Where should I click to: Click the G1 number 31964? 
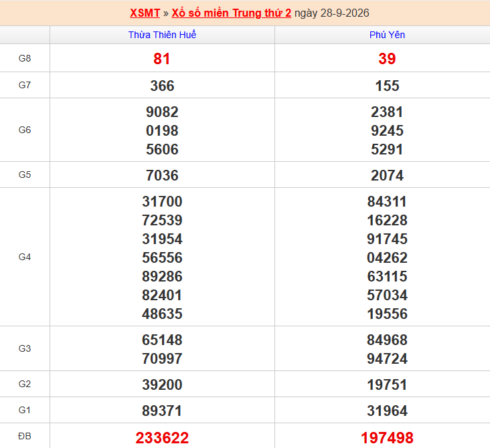click(387, 411)
